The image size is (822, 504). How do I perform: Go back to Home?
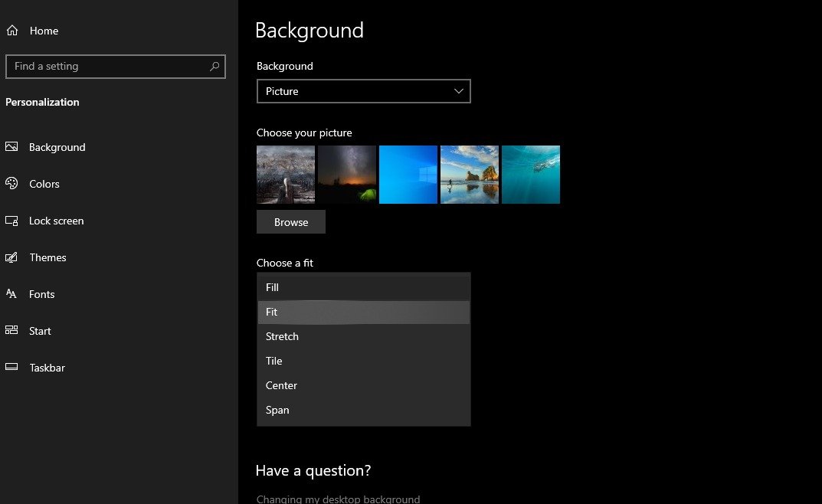pos(44,31)
